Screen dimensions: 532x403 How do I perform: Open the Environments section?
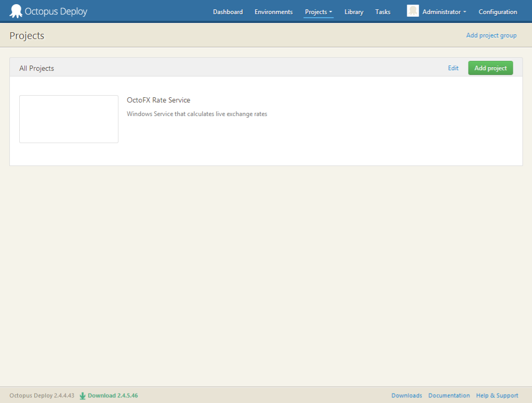point(273,12)
